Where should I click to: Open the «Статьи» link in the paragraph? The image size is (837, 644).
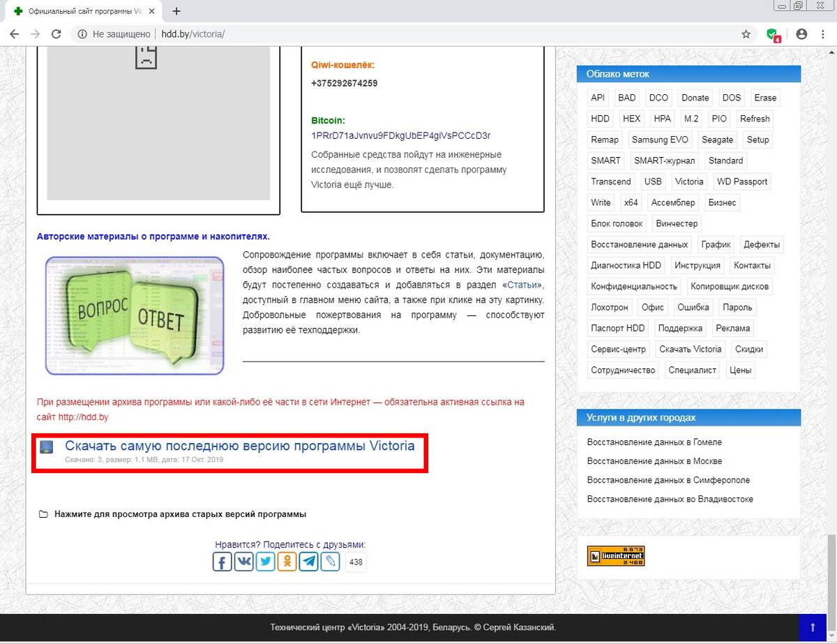[x=522, y=285]
